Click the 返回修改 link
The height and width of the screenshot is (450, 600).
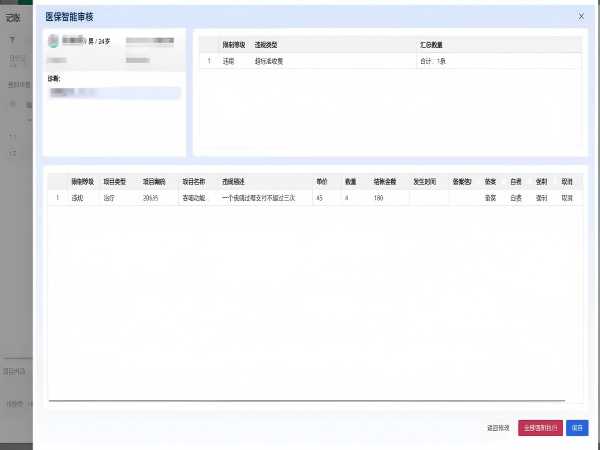pos(498,427)
